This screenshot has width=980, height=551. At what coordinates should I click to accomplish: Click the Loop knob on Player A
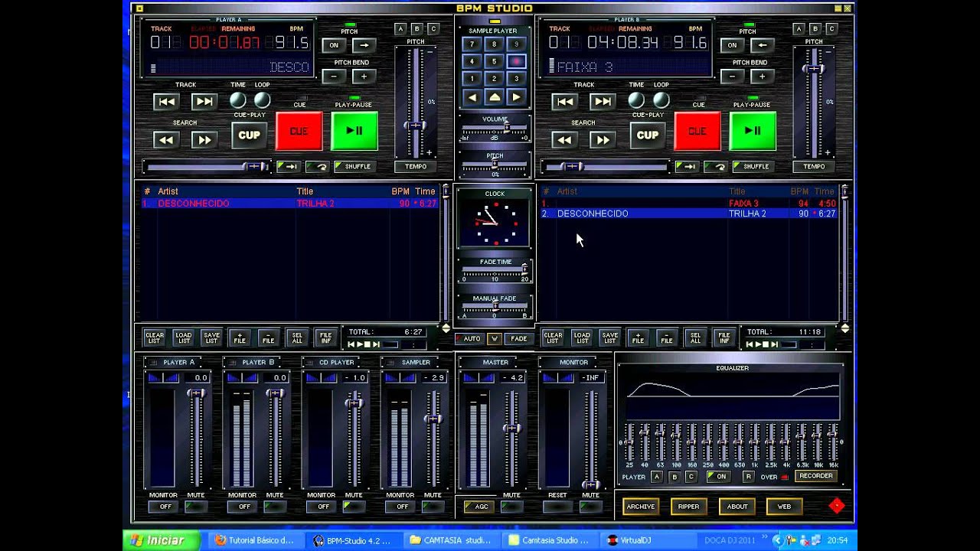pyautogui.click(x=262, y=100)
